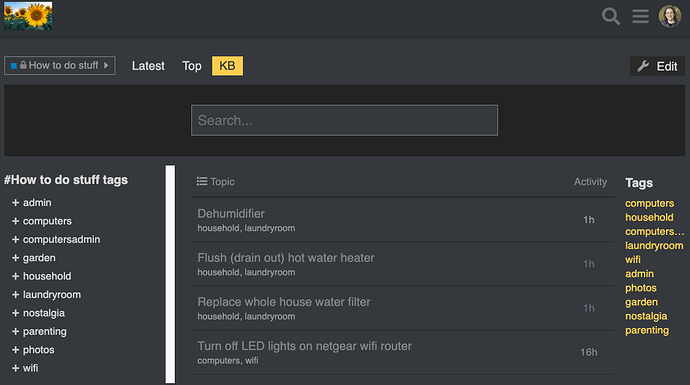Filter by nostalgia tag in left list
This screenshot has width=690, height=385.
pyautogui.click(x=44, y=313)
